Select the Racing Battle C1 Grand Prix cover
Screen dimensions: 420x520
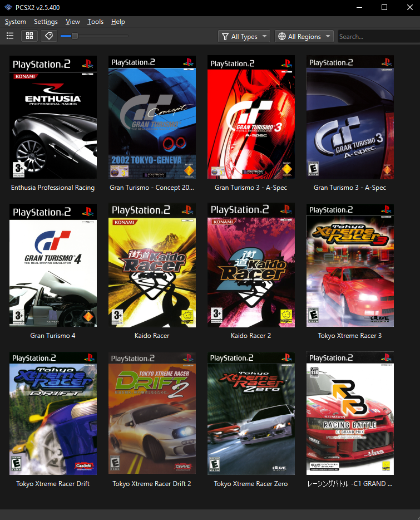[x=350, y=413]
